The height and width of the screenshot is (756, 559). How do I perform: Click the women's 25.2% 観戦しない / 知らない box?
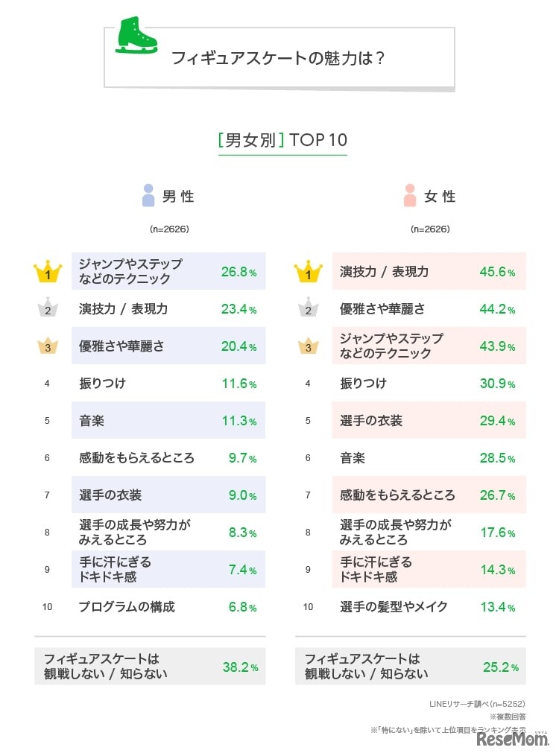[x=411, y=667]
